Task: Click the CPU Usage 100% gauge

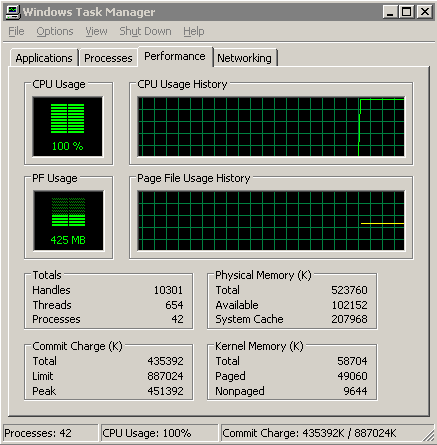Action: [x=68, y=127]
